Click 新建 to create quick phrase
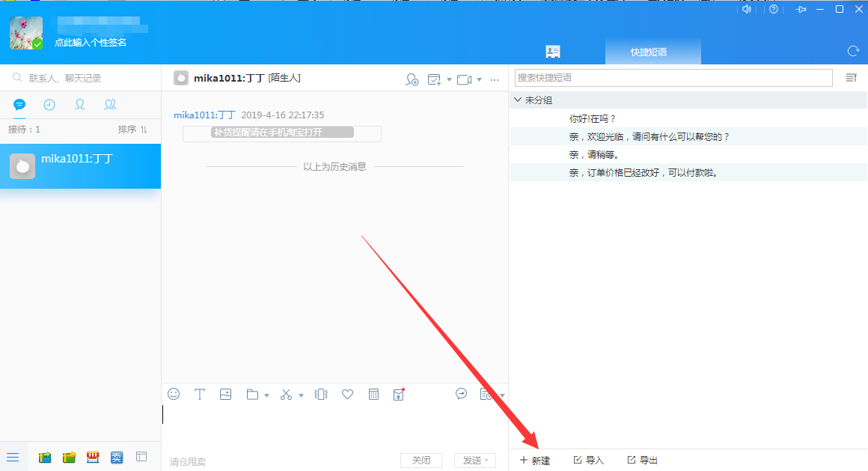 [535, 461]
